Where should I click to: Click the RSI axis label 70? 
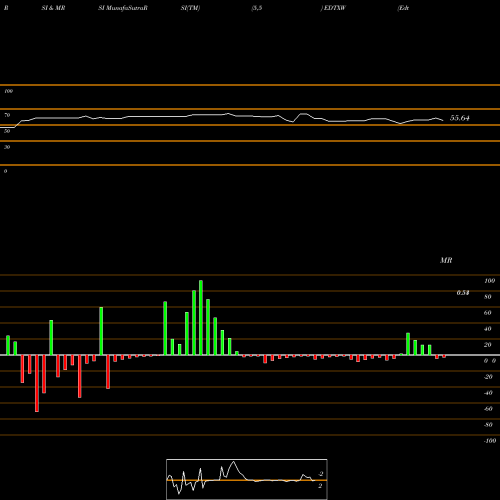pos(7,115)
